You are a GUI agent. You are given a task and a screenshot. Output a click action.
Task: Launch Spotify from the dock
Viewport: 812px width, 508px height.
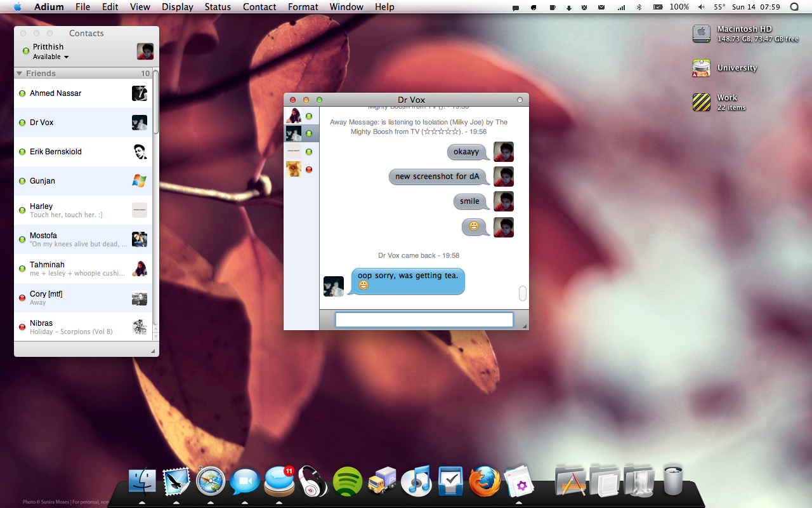348,481
